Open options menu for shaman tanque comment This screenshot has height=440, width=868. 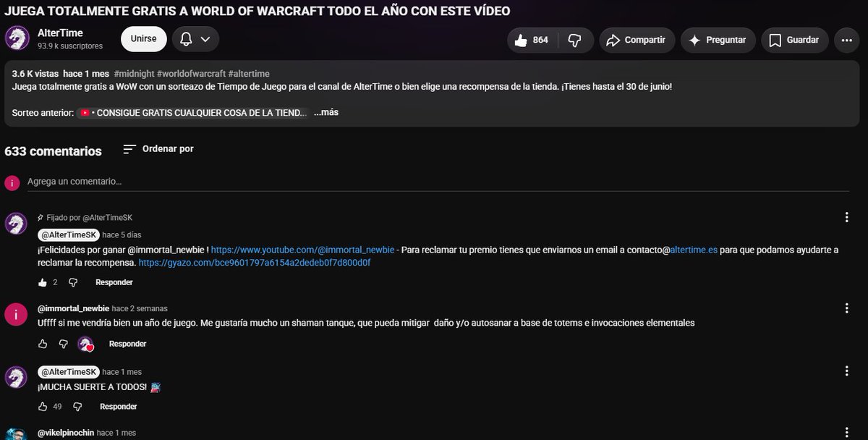tap(846, 308)
